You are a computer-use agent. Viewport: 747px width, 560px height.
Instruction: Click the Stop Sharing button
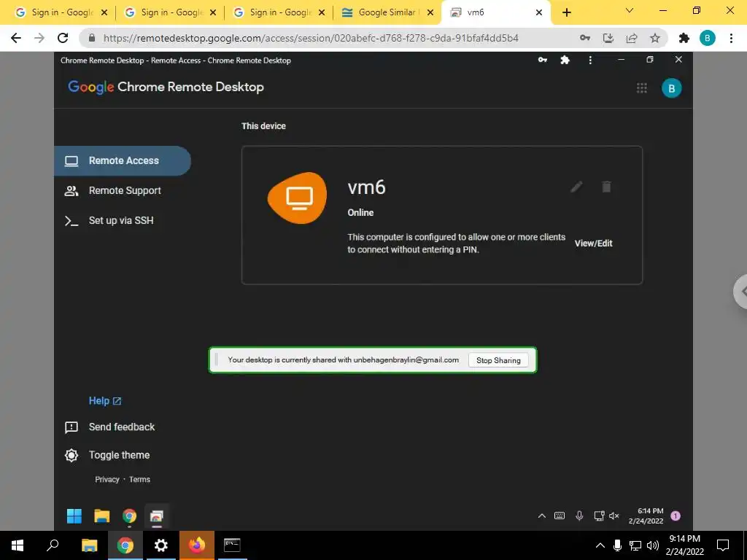[498, 360]
